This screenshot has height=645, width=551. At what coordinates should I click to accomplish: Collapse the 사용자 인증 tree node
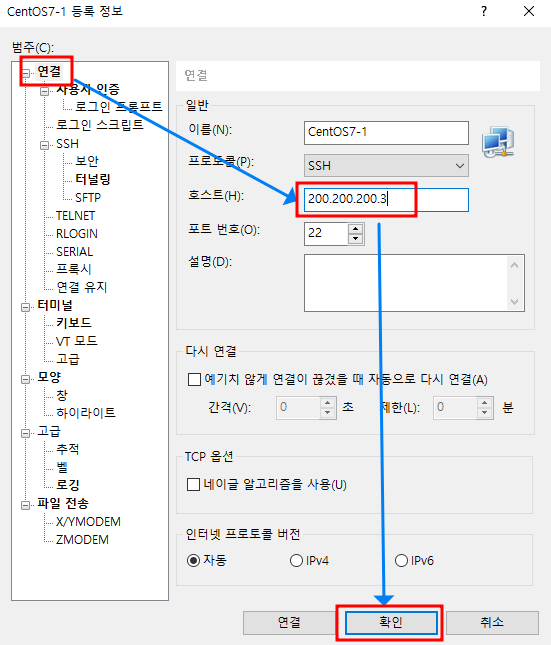(x=44, y=91)
